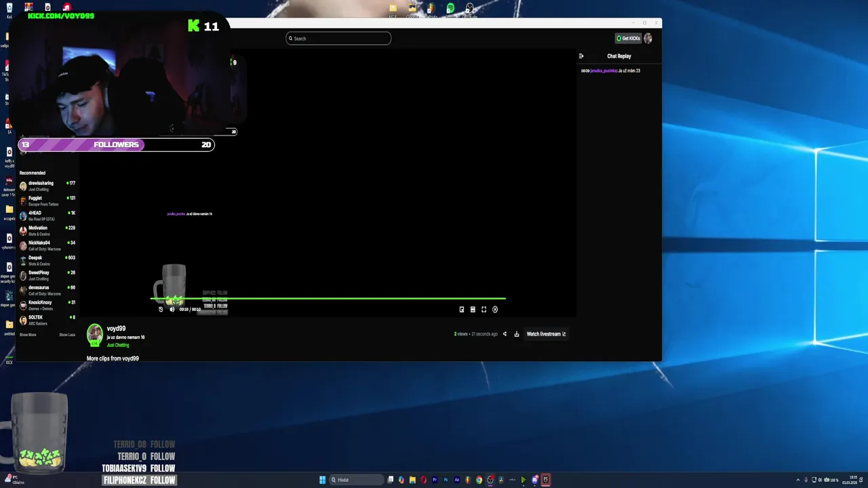Open Opera browser from the taskbar
This screenshot has width=868, height=488.
pyautogui.click(x=423, y=480)
